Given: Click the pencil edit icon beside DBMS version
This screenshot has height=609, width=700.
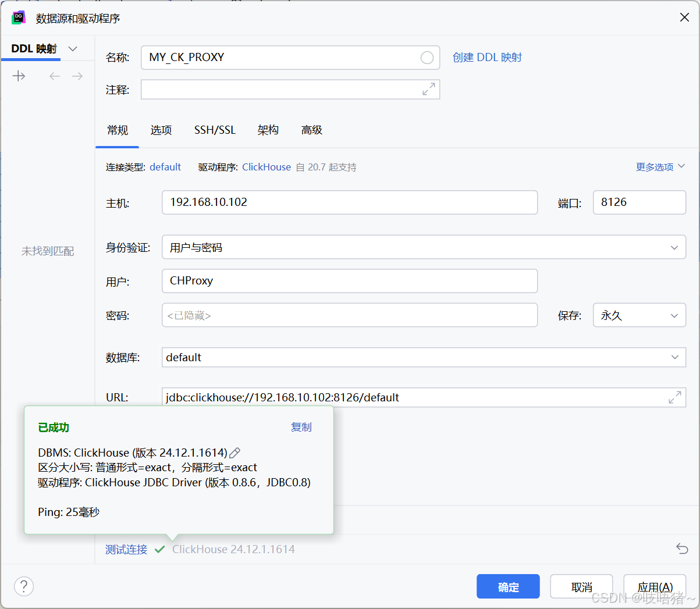Looking at the screenshot, I should (235, 453).
